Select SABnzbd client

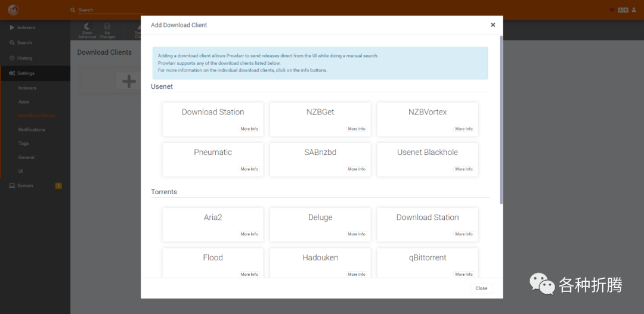click(x=320, y=160)
